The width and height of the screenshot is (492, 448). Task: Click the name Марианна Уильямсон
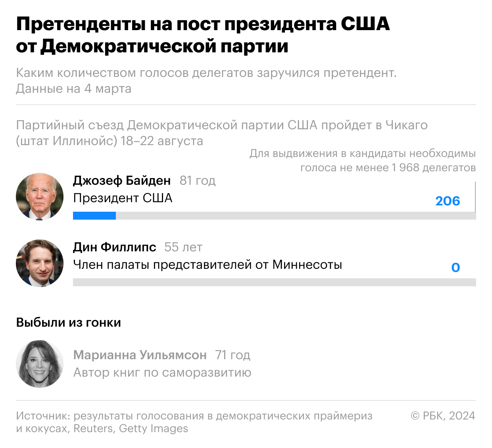pos(140,355)
